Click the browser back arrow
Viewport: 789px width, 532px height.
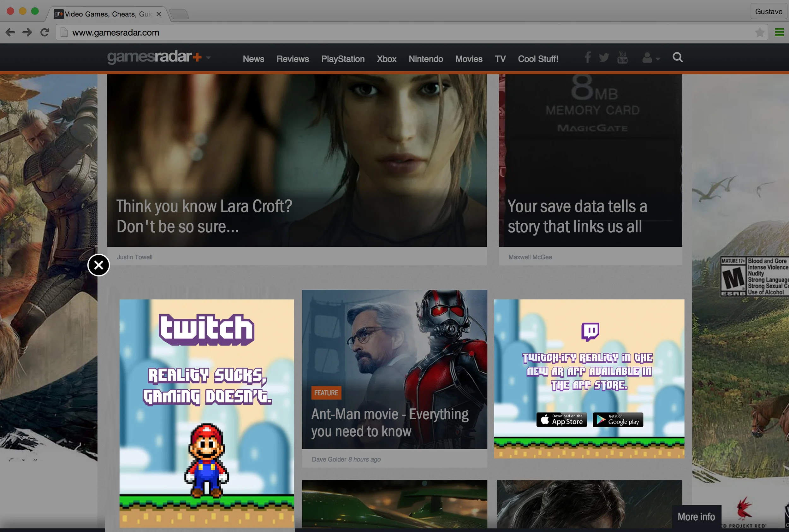pos(10,33)
